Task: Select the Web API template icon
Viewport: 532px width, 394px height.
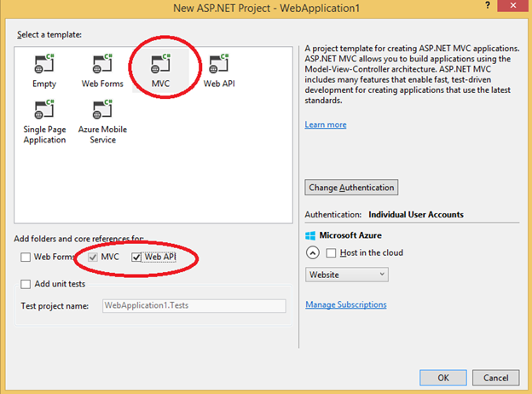Action: tap(219, 63)
